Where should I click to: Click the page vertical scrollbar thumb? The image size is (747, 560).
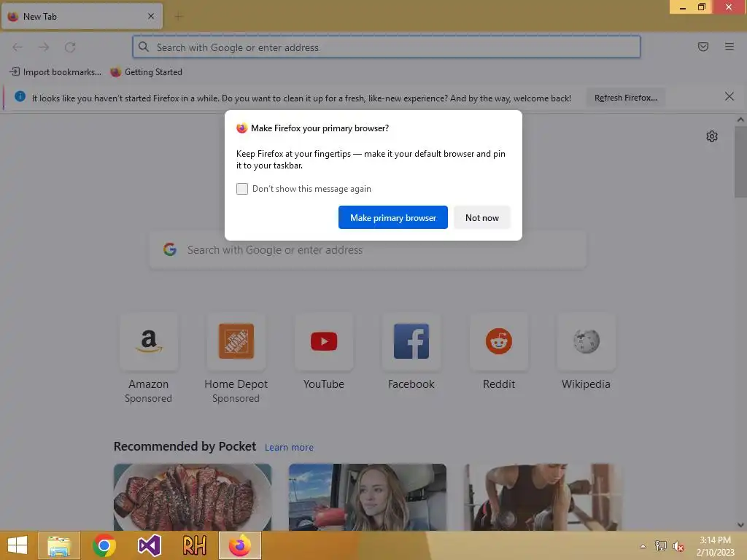pyautogui.click(x=740, y=162)
